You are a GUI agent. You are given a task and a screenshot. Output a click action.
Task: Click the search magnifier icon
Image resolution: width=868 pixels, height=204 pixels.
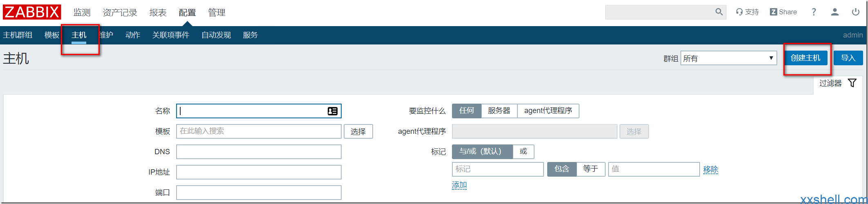(x=719, y=12)
